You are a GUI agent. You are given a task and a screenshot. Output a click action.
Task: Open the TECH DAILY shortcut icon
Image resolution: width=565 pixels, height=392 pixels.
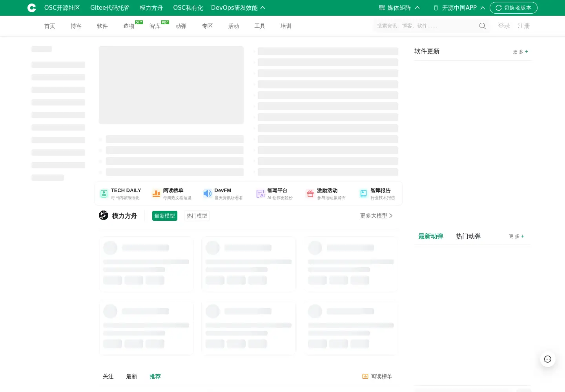click(x=104, y=194)
